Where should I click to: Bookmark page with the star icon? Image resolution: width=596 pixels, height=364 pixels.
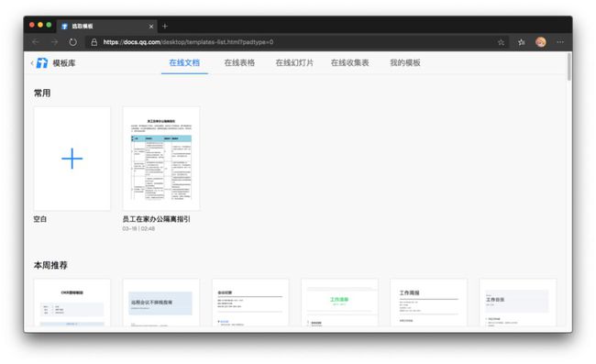point(501,42)
